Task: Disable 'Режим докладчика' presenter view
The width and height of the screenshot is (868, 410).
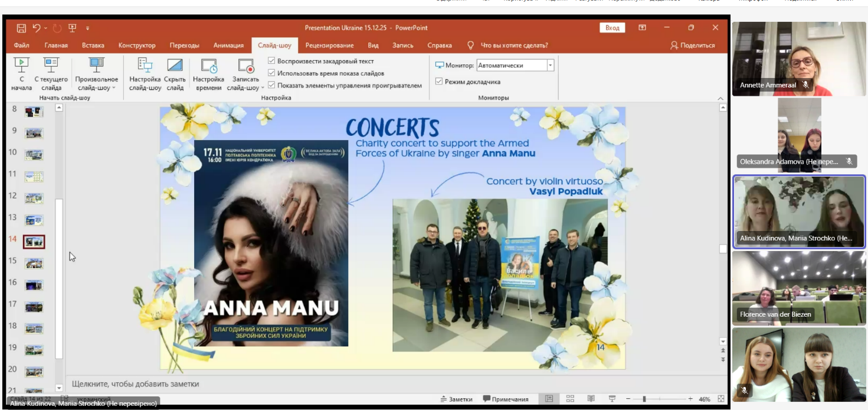Action: (x=439, y=82)
